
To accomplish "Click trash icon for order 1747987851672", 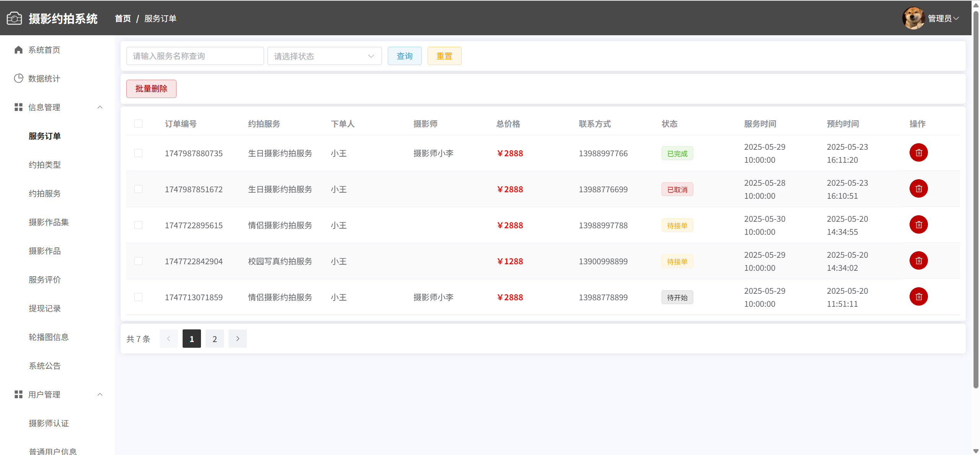I will 918,189.
